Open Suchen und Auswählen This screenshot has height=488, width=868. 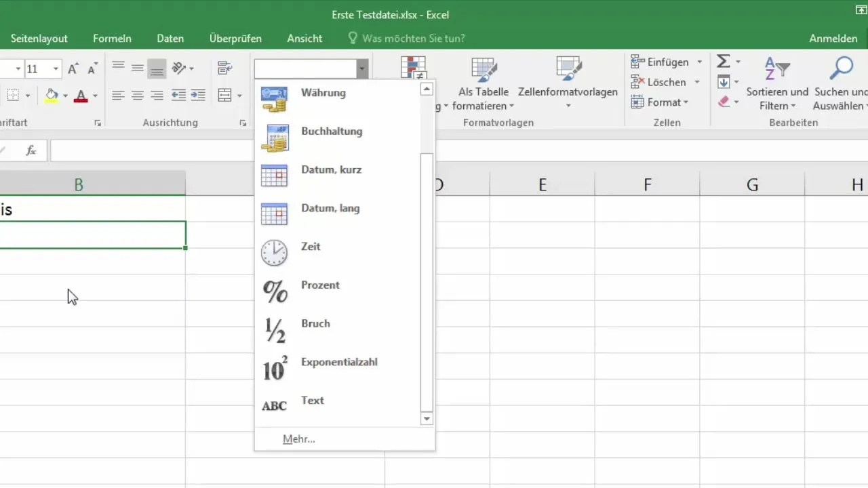pyautogui.click(x=841, y=85)
